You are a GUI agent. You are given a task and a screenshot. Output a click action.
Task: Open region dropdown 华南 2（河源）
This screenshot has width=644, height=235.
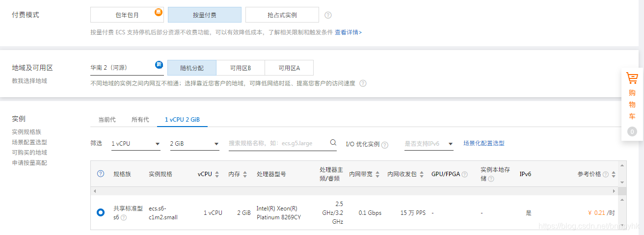click(127, 68)
